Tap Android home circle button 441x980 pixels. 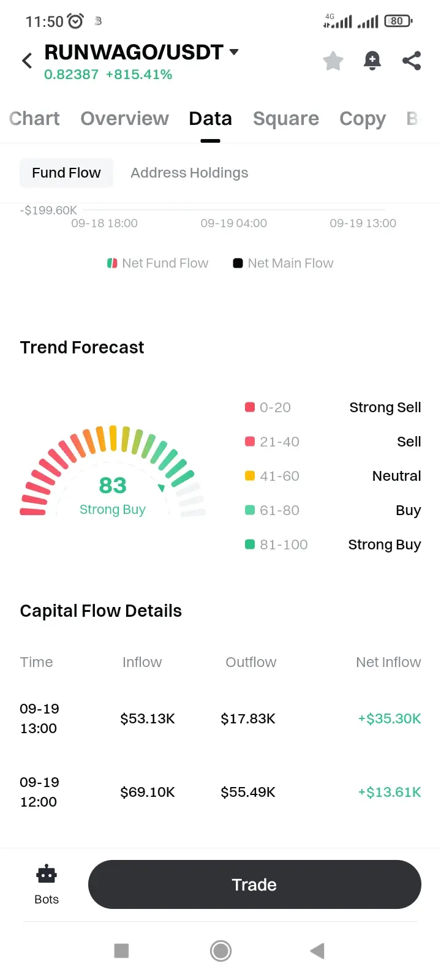pos(221,951)
